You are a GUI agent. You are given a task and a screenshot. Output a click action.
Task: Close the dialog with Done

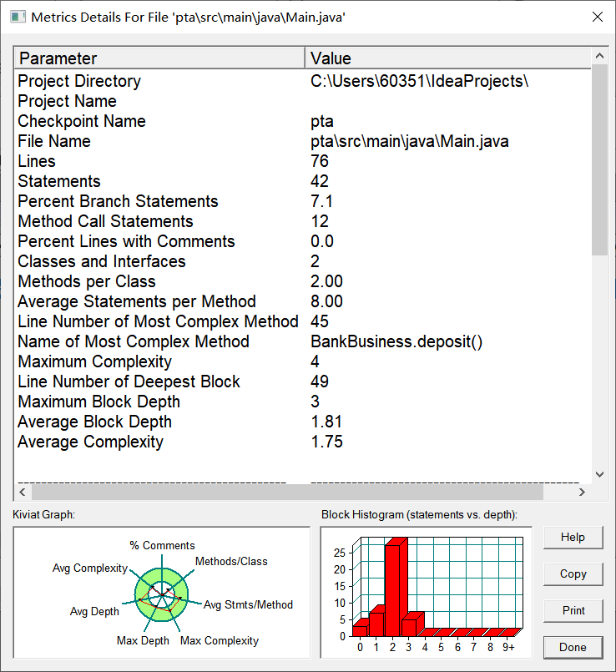(x=573, y=647)
